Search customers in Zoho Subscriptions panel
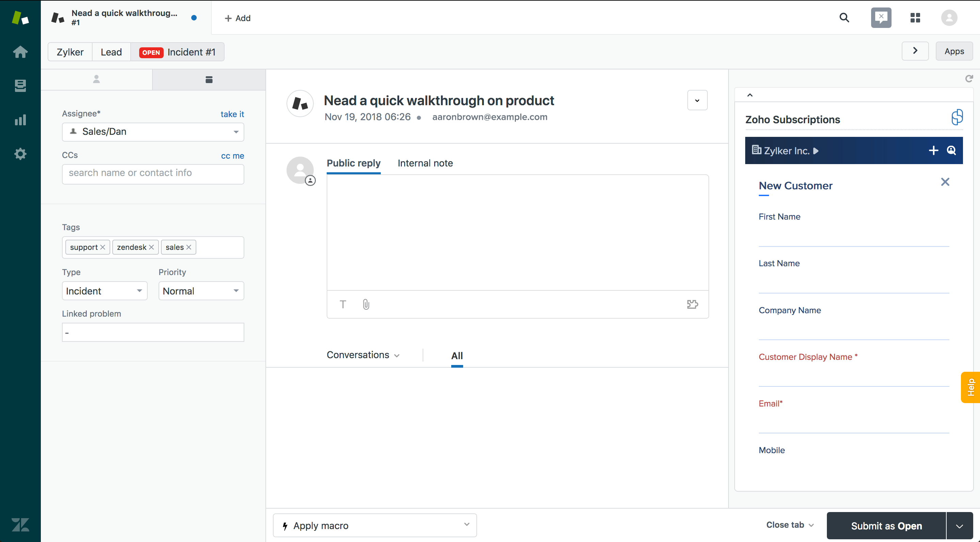Screen dimensions: 980x542 (951, 150)
